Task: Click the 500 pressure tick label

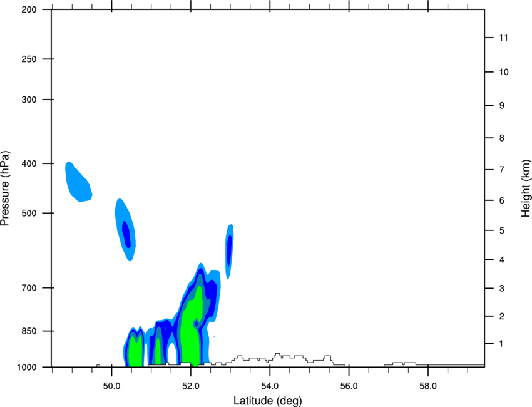Action: pos(29,213)
